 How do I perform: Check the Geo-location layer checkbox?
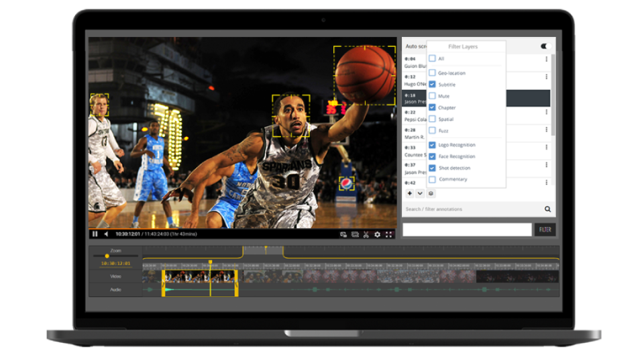pyautogui.click(x=432, y=72)
